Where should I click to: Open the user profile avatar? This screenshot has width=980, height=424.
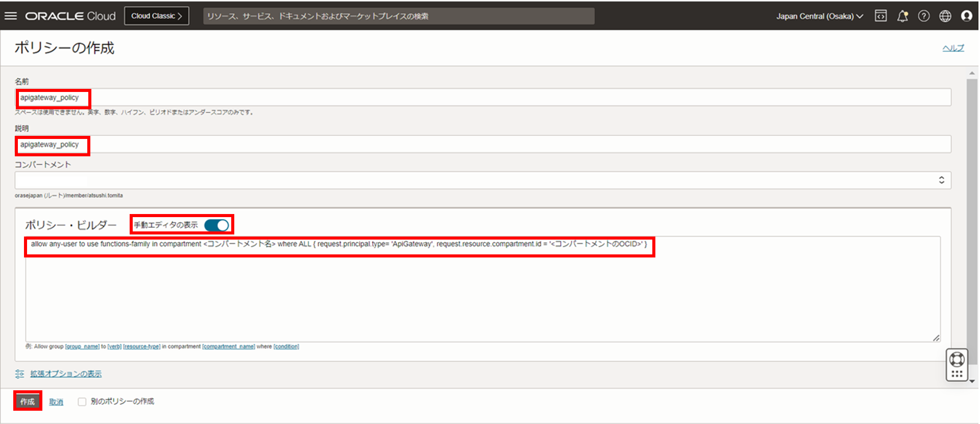tap(967, 16)
